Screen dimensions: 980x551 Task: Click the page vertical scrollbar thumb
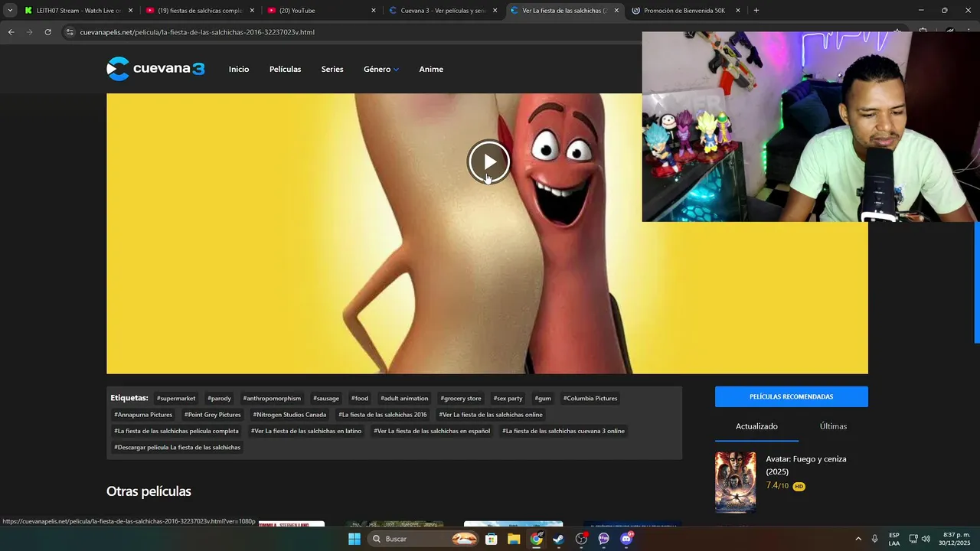point(977,283)
